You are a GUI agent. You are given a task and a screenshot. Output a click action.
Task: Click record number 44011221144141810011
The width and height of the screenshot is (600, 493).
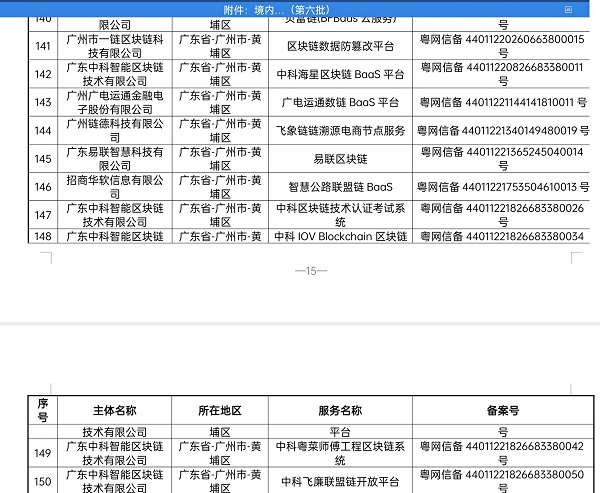coord(519,102)
